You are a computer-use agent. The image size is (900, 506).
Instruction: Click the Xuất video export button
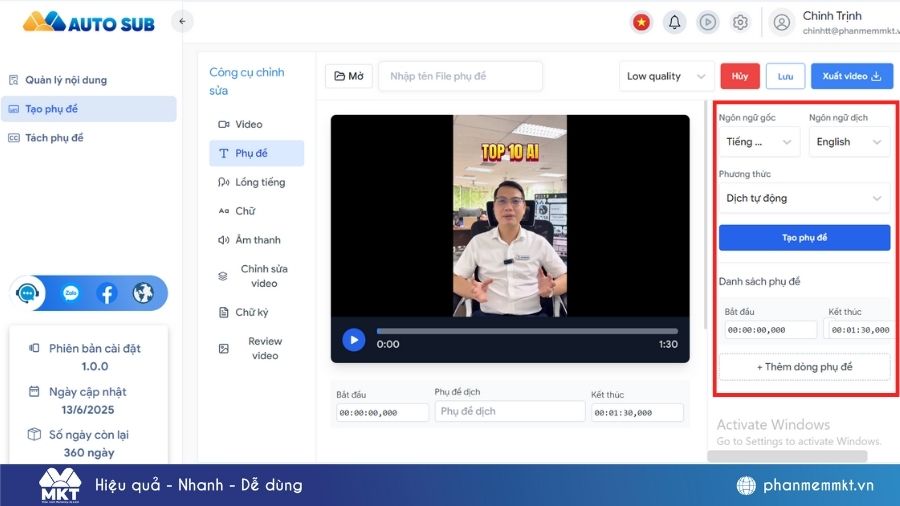pyautogui.click(x=852, y=76)
